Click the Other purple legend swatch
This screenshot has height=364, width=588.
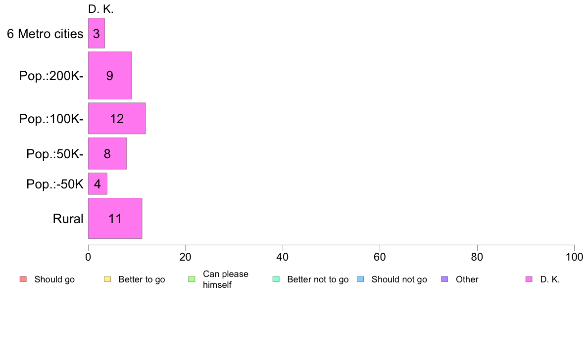[445, 279]
